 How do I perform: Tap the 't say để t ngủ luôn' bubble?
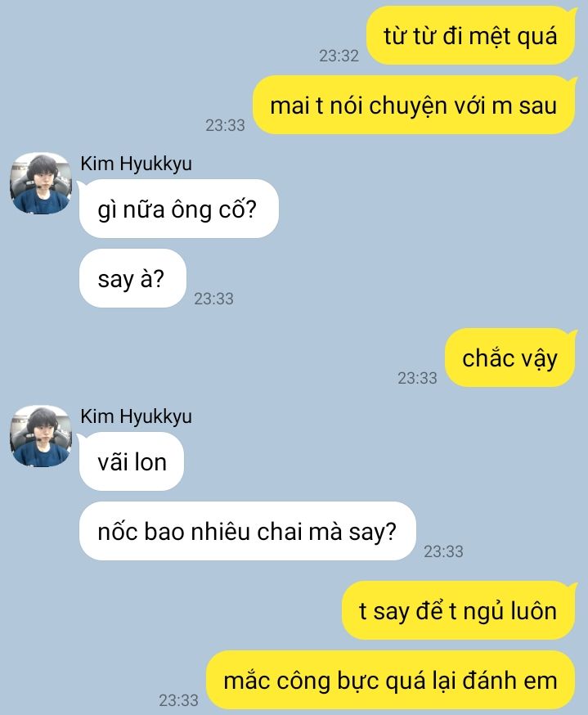coord(458,610)
